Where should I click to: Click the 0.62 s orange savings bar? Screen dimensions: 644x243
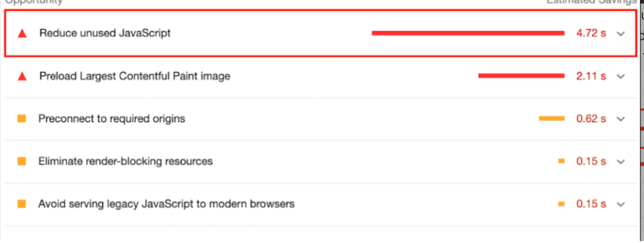[x=551, y=119]
